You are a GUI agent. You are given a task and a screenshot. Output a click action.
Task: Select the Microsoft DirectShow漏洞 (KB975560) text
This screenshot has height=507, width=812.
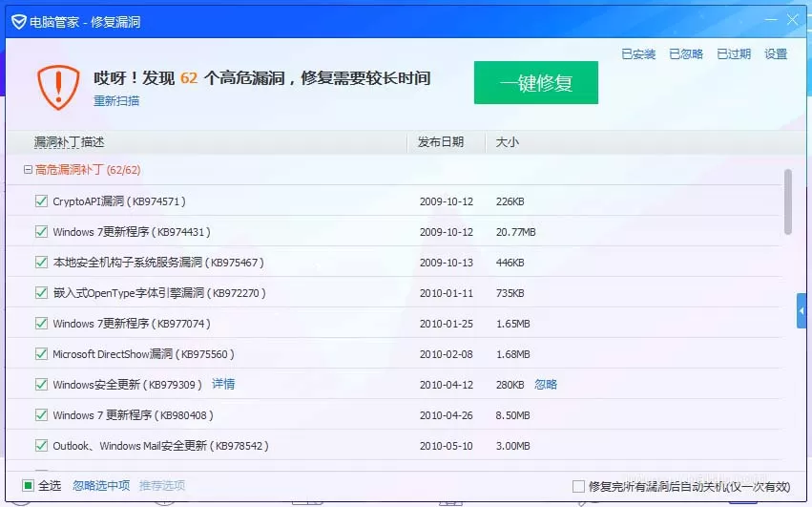point(143,354)
